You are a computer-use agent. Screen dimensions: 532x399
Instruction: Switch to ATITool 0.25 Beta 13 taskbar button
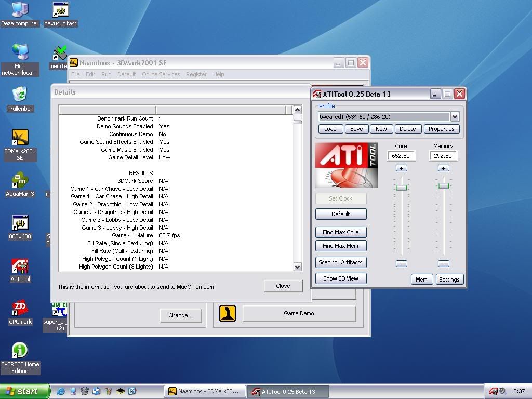pyautogui.click(x=288, y=392)
